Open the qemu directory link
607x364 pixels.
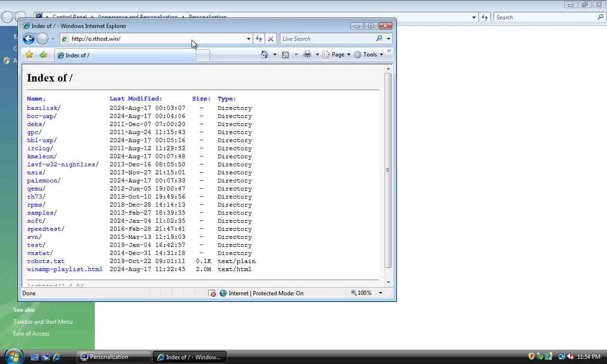click(x=35, y=189)
